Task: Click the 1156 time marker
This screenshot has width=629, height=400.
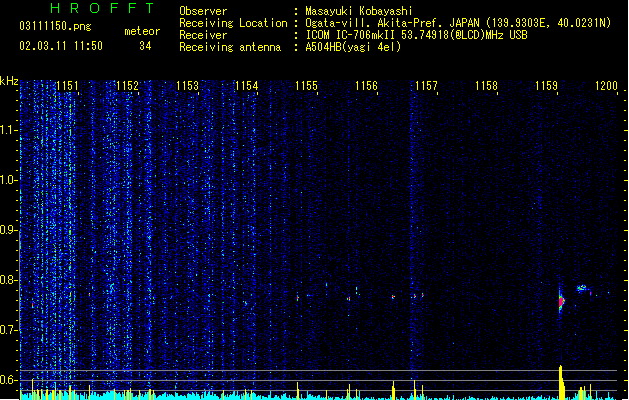Action: pyautogui.click(x=367, y=85)
